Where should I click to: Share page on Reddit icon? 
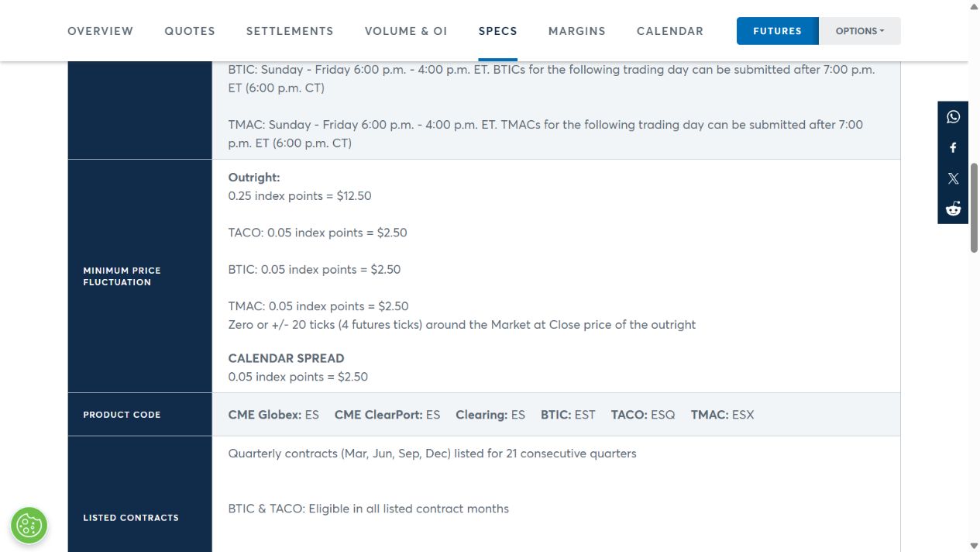click(953, 209)
